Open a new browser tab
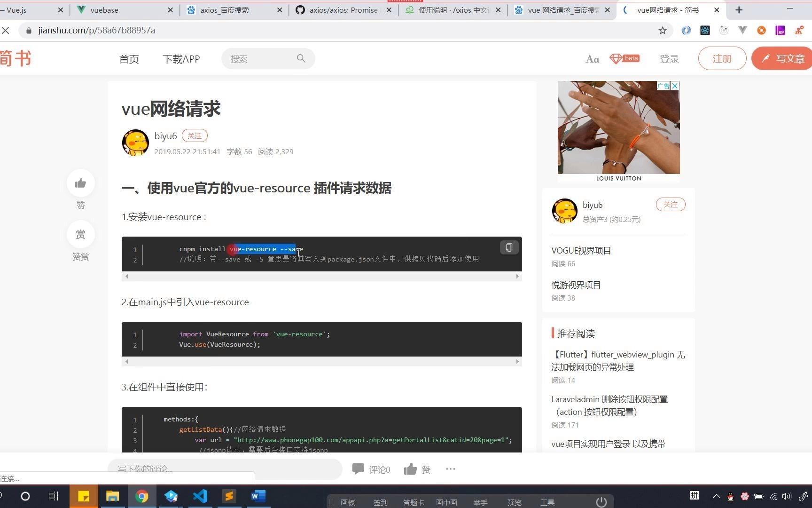812x508 pixels. 739,10
